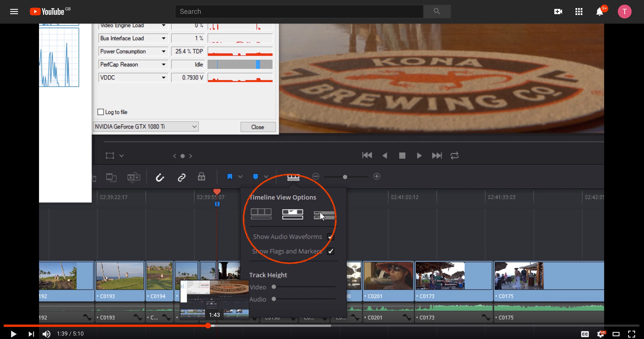Viewport: 644px width, 339px height.
Task: Toggle linked selection chain icon
Action: point(182,177)
